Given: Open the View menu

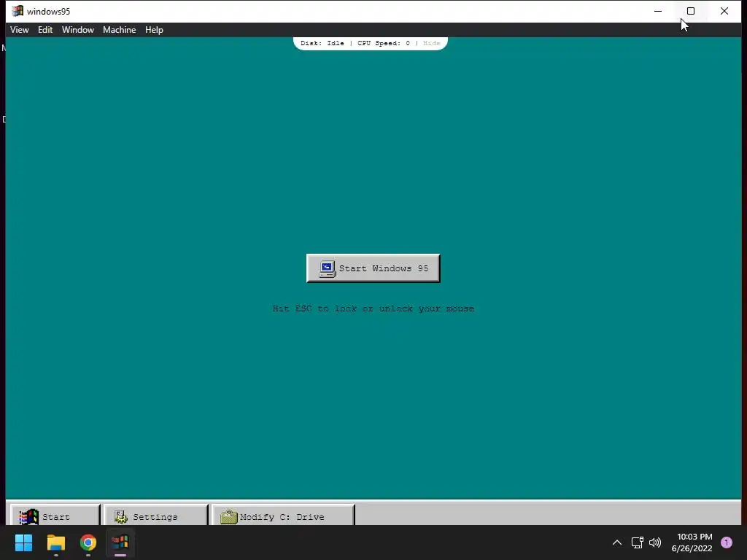Looking at the screenshot, I should (x=20, y=29).
